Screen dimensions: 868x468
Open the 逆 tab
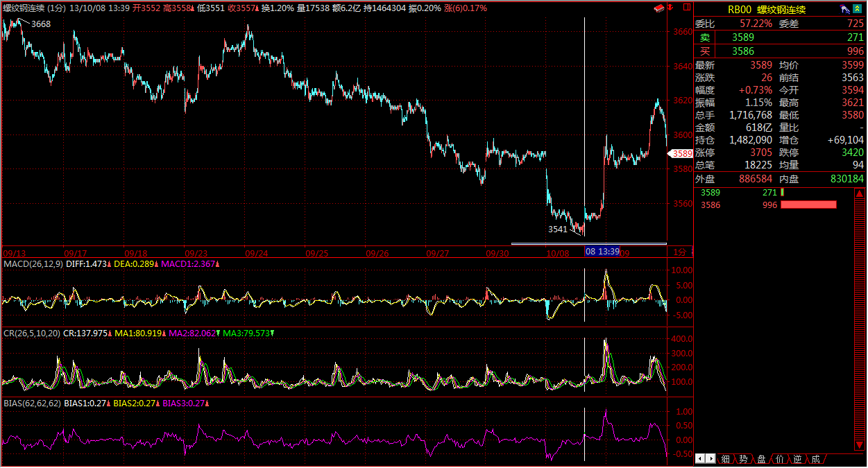[797, 459]
